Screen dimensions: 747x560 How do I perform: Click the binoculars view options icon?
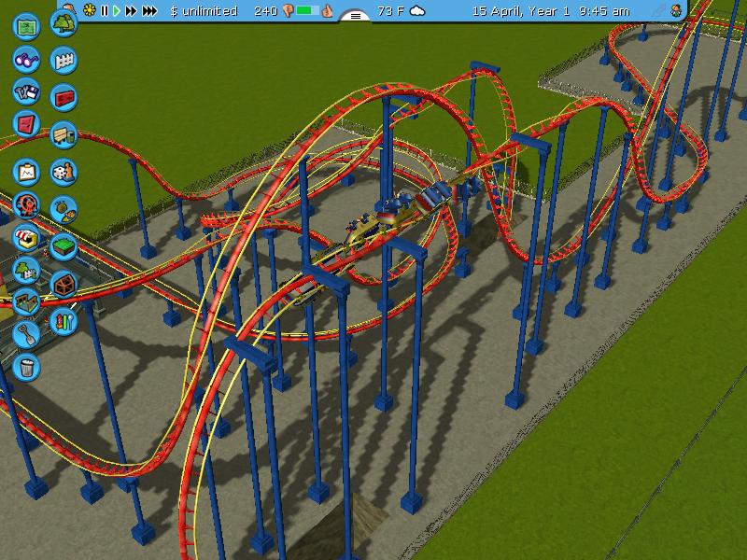pyautogui.click(x=26, y=60)
